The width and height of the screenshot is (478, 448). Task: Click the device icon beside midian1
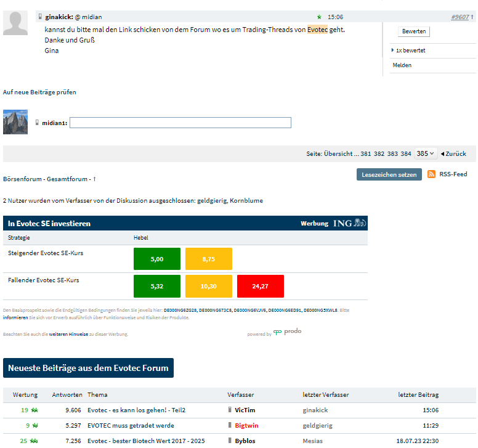37,123
